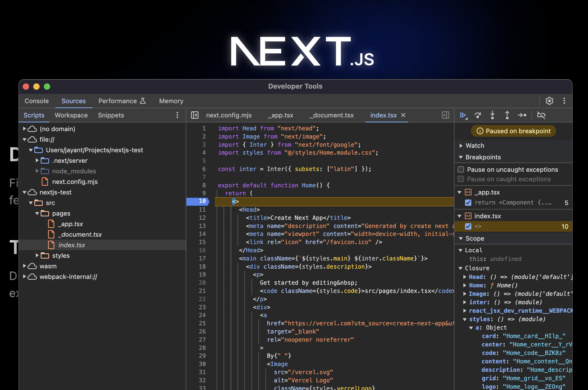Close the index.tsx editor tab
Screen dimensions: 588x390
click(403, 115)
